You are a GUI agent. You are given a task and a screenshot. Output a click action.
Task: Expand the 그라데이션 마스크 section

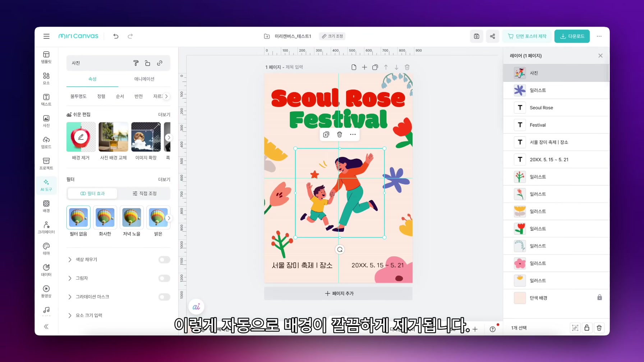click(x=70, y=297)
